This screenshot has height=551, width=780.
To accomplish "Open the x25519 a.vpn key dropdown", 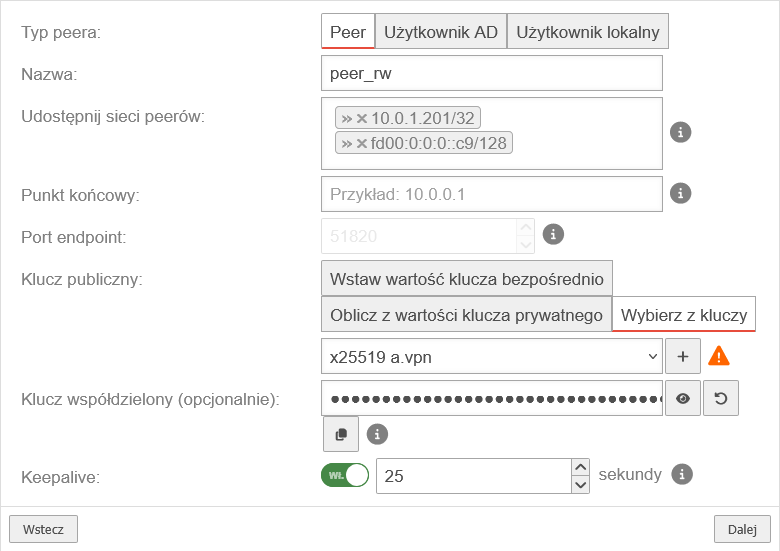I will point(491,356).
